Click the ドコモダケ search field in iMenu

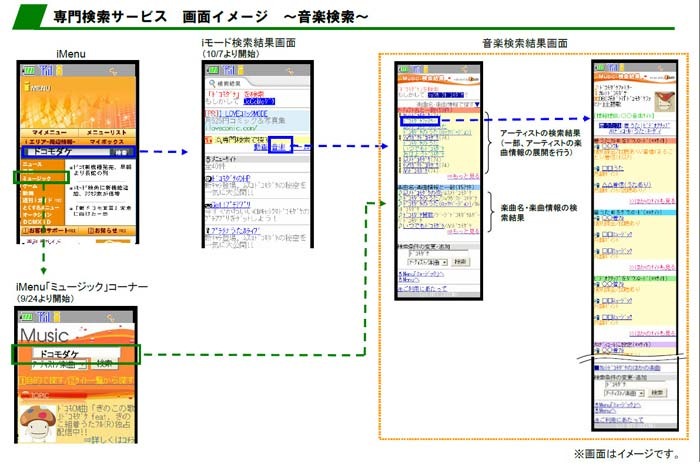coord(67,152)
